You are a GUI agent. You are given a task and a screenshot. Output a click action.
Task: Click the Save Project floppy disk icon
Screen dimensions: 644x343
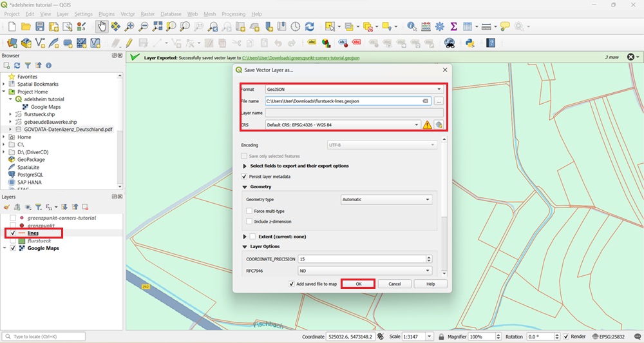pyautogui.click(x=40, y=26)
